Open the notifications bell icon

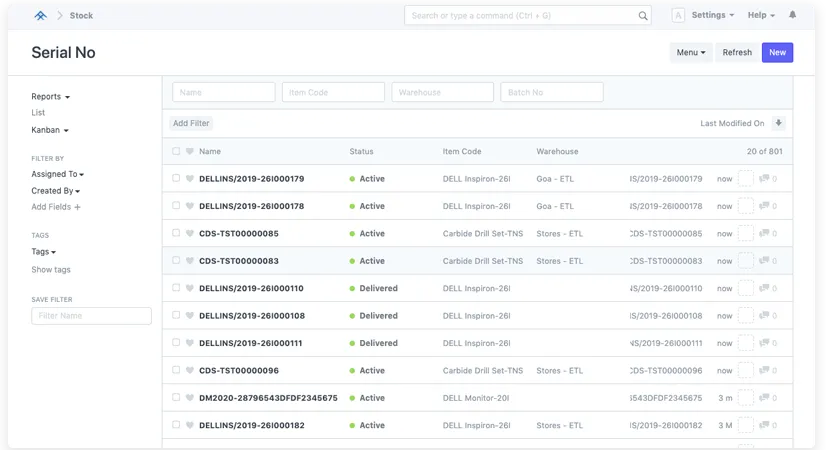793,16
